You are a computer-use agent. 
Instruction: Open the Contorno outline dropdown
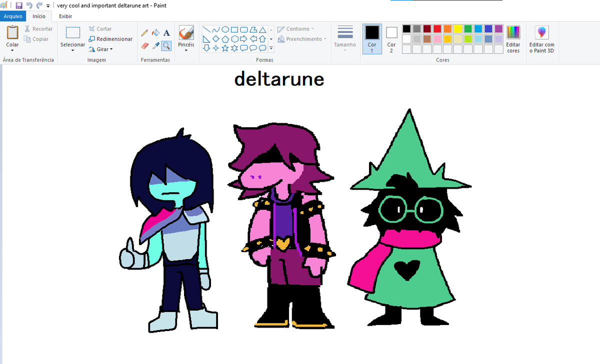[296, 29]
